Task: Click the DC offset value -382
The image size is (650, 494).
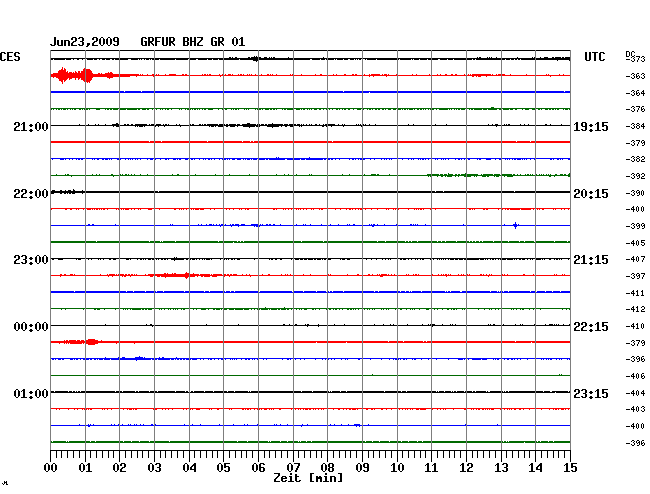Action: tap(635, 159)
